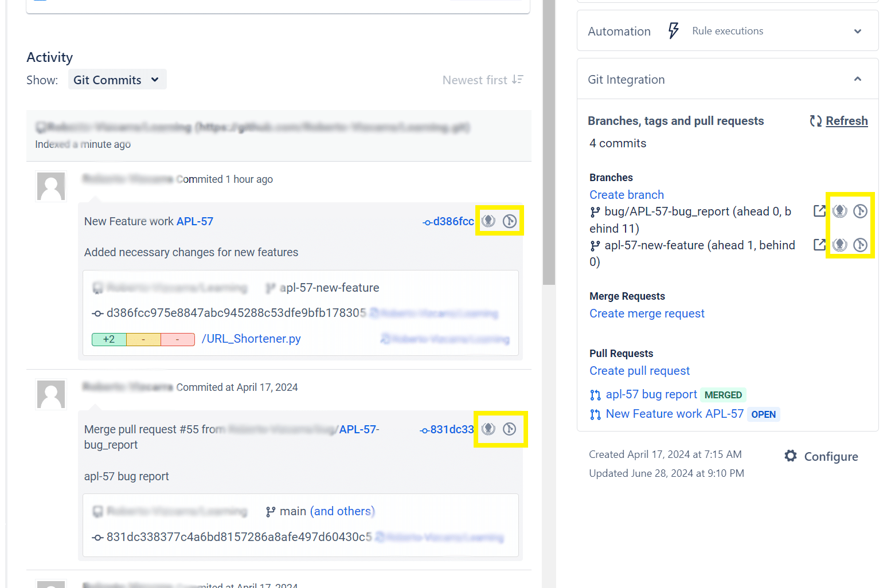This screenshot has height=588, width=891.
Task: Open commit link d386fcc
Action: (x=448, y=221)
